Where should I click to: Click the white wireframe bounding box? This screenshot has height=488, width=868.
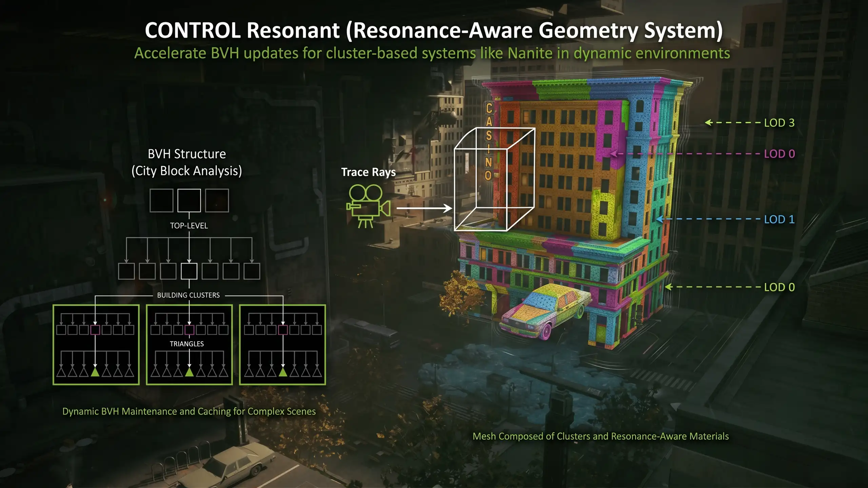click(x=494, y=179)
